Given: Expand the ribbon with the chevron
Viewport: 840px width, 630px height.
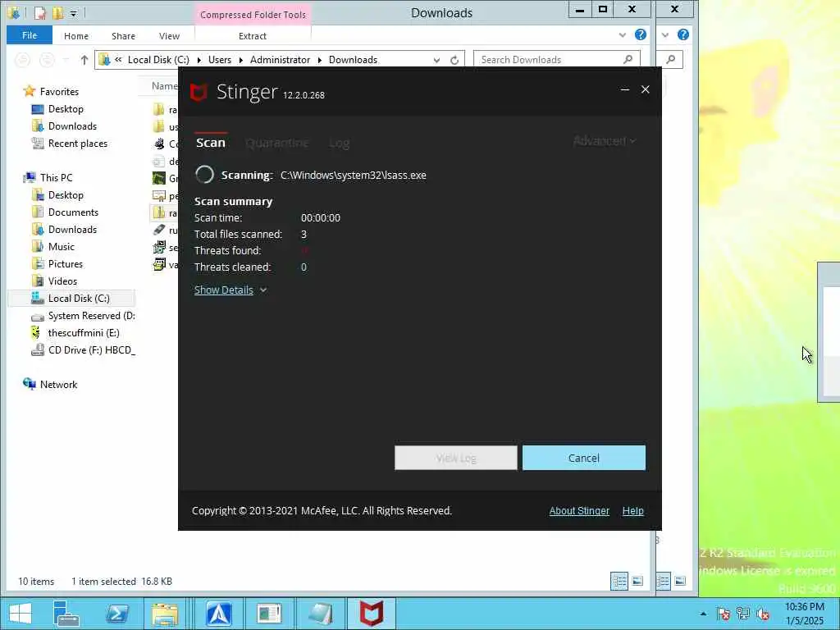Looking at the screenshot, I should [x=623, y=34].
